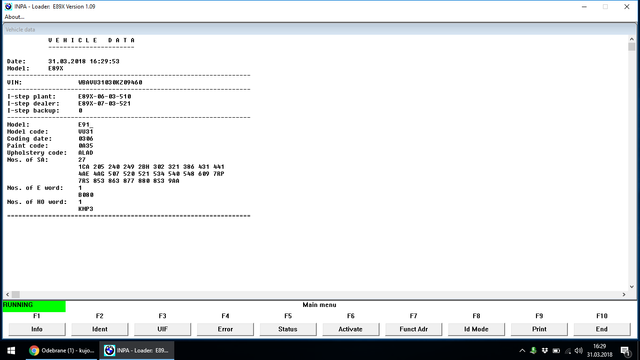Image resolution: width=640 pixels, height=360 pixels.
Task: Click the Vehicle data panel title
Action: pos(20,29)
